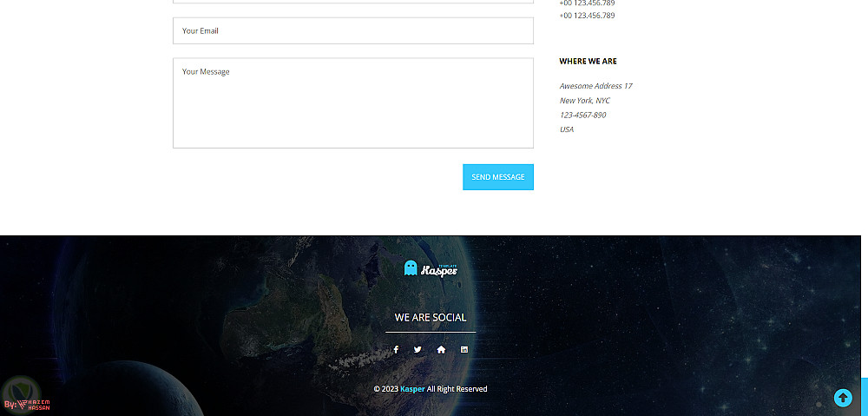Follow the Kasper link in copyright line
This screenshot has height=416, width=868.
412,389
